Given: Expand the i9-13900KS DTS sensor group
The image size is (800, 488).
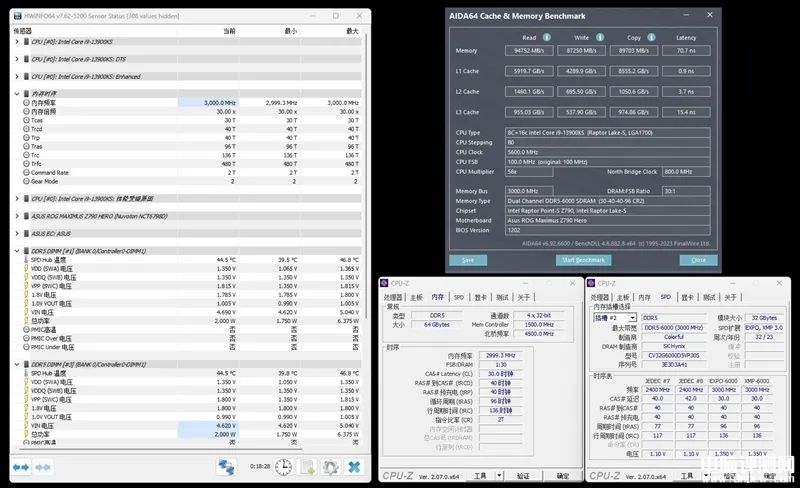Looking at the screenshot, I should click(17, 59).
